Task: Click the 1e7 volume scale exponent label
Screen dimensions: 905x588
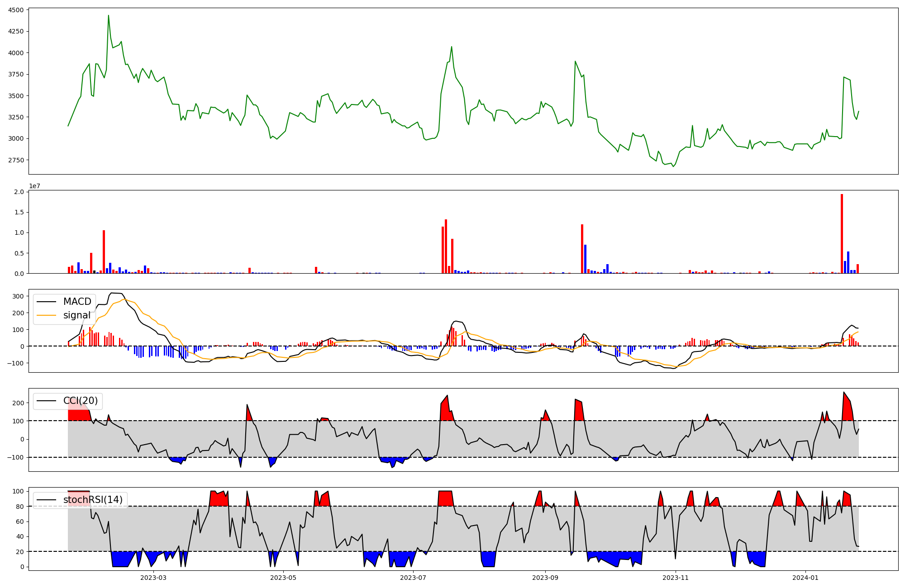Action: (34, 186)
